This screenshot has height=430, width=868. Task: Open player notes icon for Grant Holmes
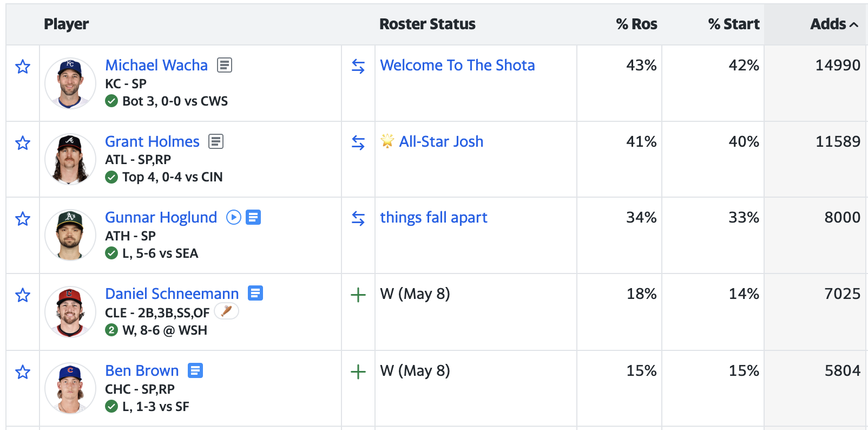click(216, 141)
